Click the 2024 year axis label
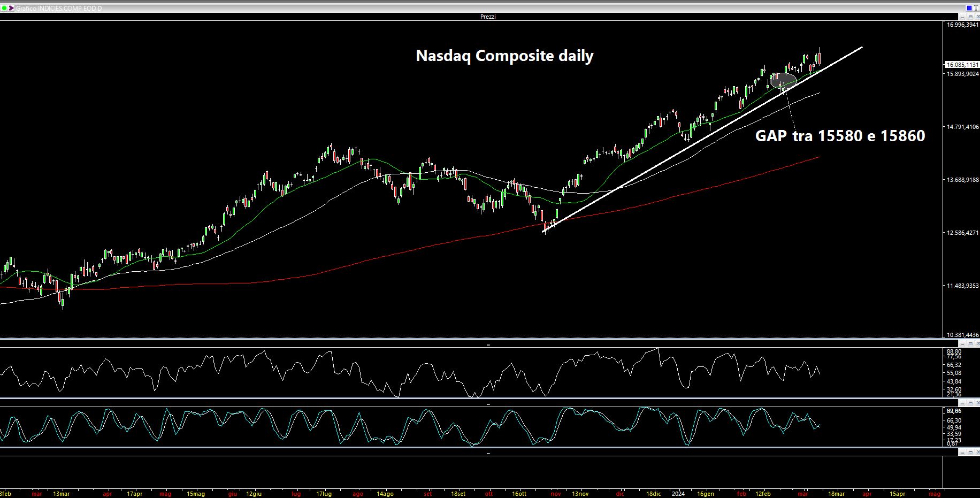The width and height of the screenshot is (980, 498). pyautogui.click(x=678, y=494)
